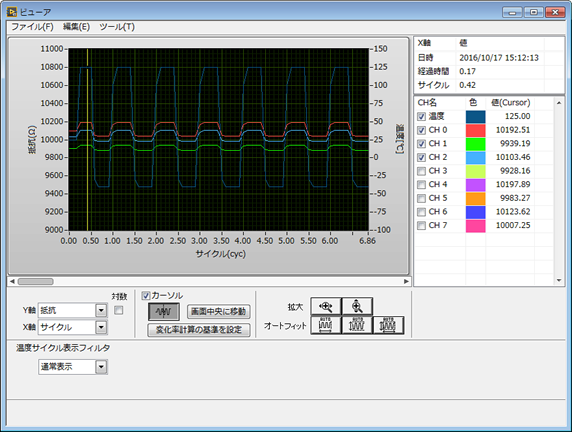Click the vertical zoom magnifier icon
The width and height of the screenshot is (572, 432).
click(357, 306)
